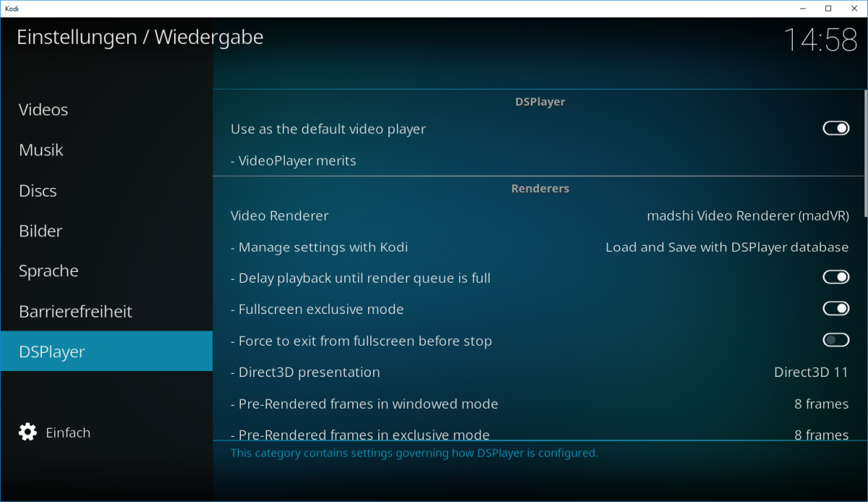Click the Einstellungen / Wiedergabe heading
This screenshot has height=502, width=868.
coord(140,37)
